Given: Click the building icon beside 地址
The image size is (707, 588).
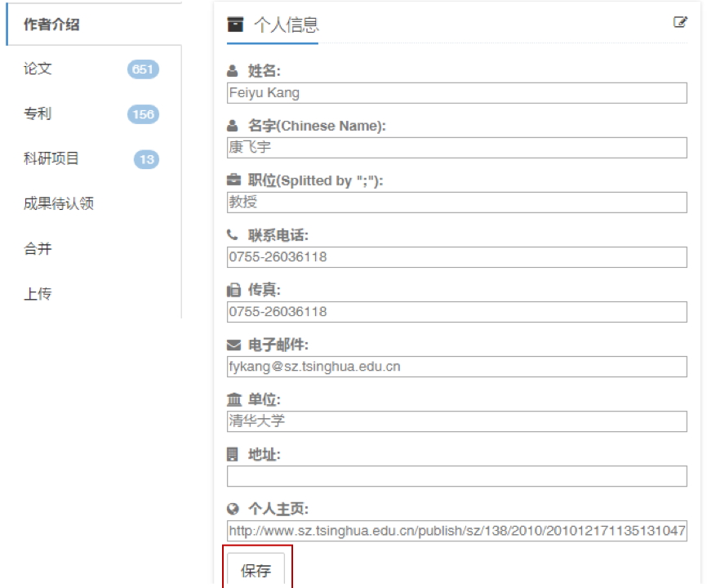Looking at the screenshot, I should (233, 454).
